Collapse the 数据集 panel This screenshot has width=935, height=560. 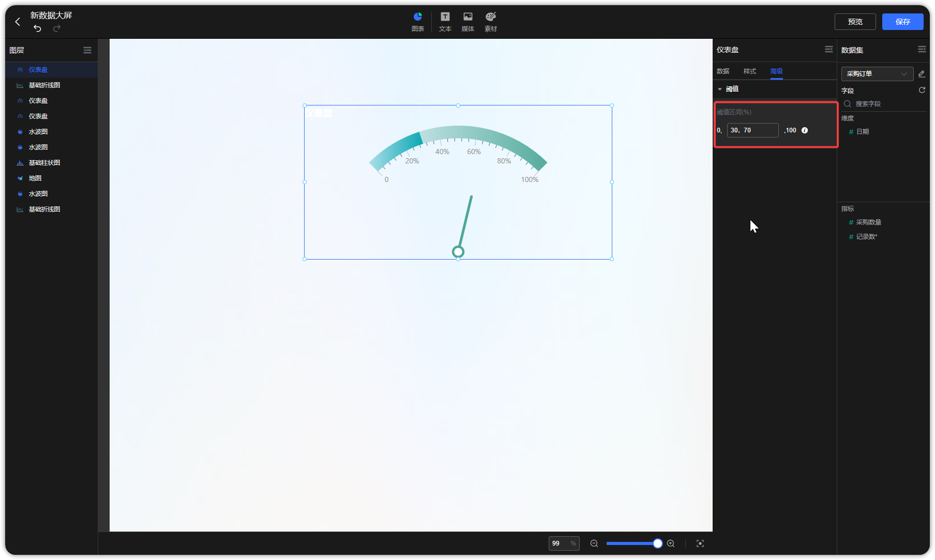tap(922, 49)
